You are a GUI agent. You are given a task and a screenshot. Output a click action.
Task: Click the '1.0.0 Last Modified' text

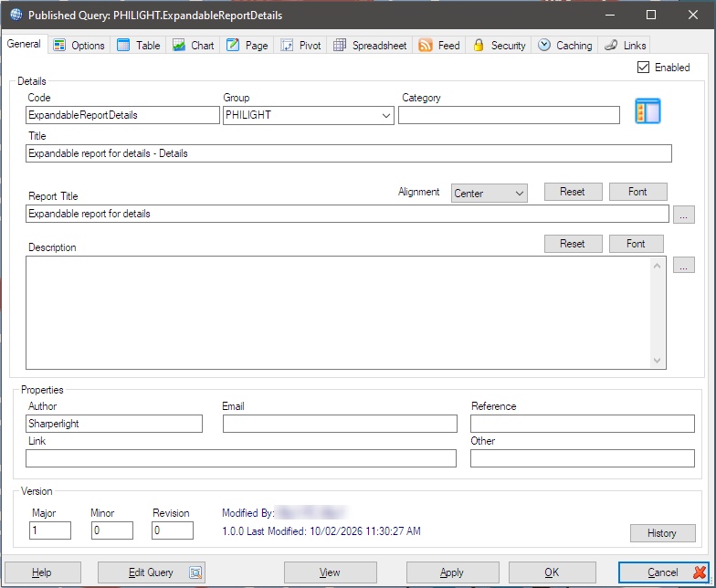coord(321,531)
